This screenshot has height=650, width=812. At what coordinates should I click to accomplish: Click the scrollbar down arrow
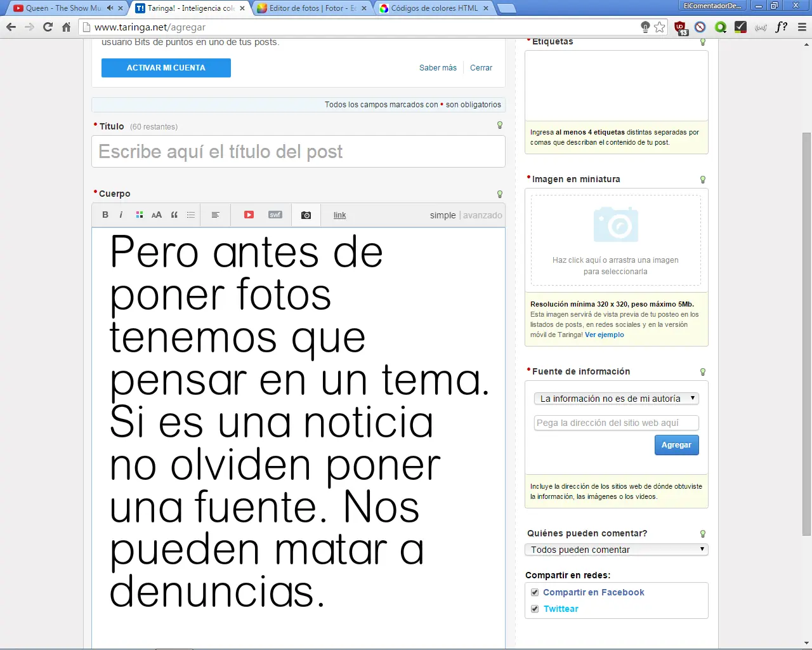pos(806,643)
